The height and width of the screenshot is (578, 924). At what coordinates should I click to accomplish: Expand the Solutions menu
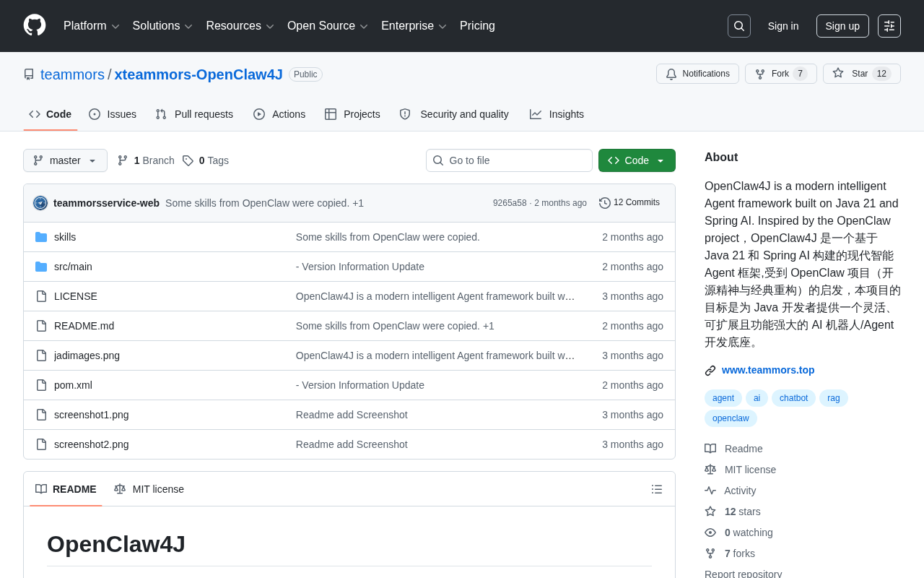click(162, 26)
